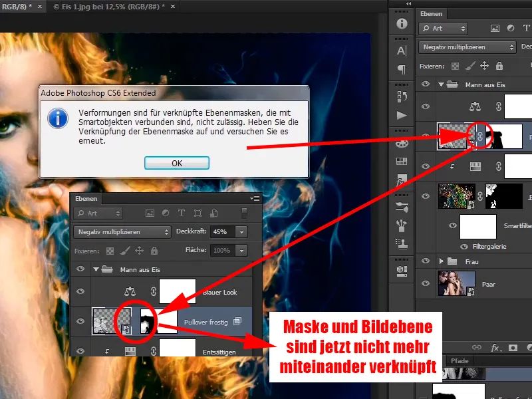The height and width of the screenshot is (399, 532).
Task: Open the 3D panel cube icon
Action: coord(402,271)
